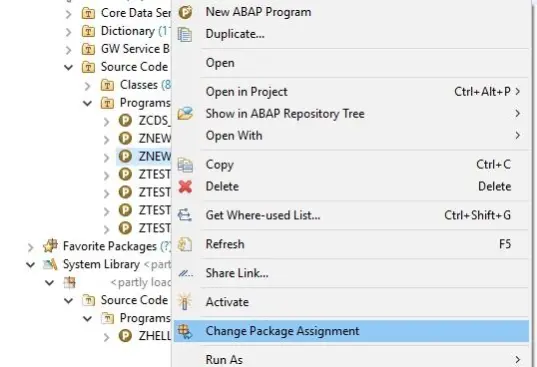
Task: Select Get Where-used List... entry
Action: (351, 215)
